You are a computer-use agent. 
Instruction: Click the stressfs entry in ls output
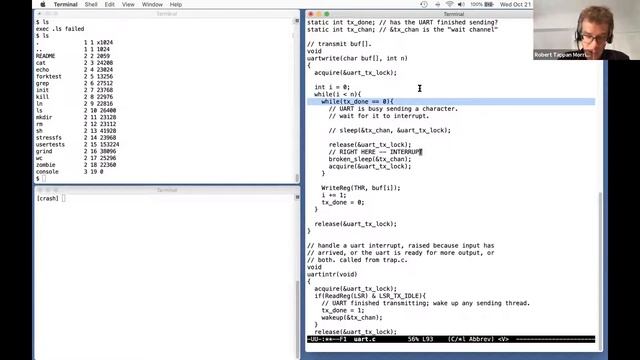(x=49, y=138)
